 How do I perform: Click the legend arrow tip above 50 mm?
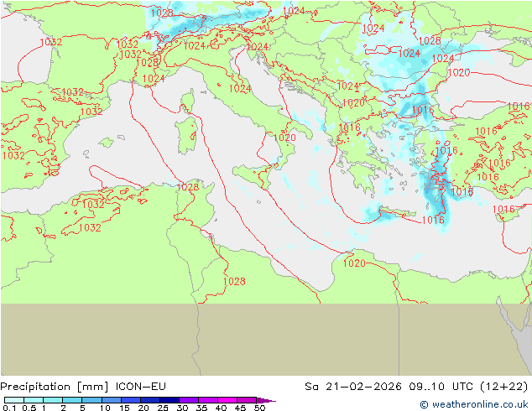[x=266, y=400]
